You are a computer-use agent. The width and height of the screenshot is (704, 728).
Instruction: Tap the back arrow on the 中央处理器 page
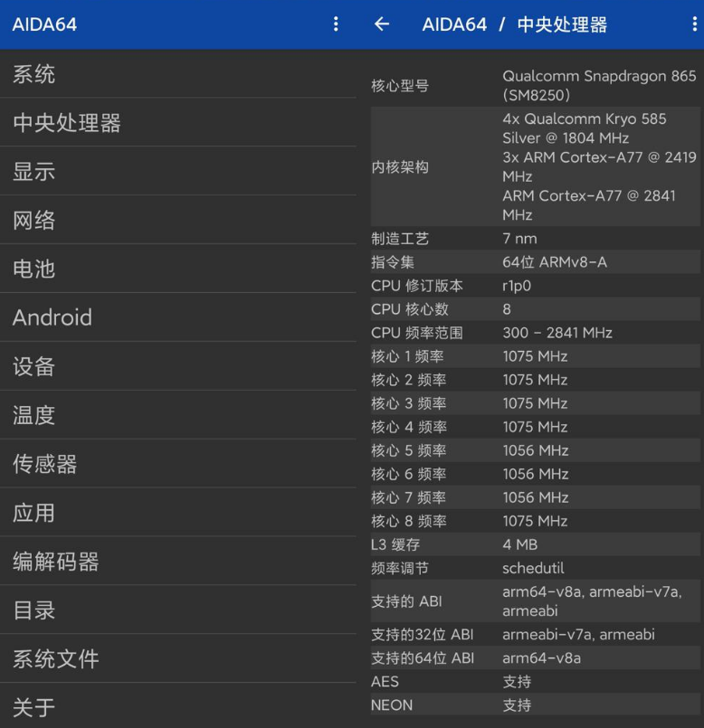point(382,24)
